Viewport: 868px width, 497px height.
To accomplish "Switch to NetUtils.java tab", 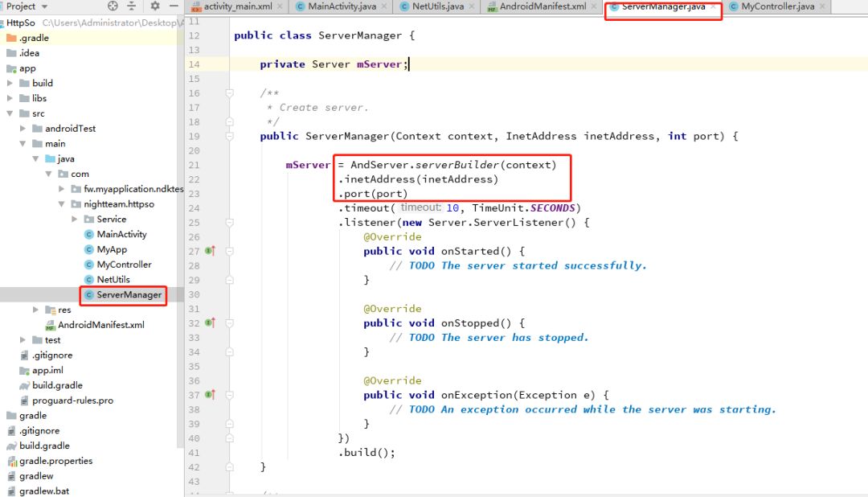I will click(437, 6).
